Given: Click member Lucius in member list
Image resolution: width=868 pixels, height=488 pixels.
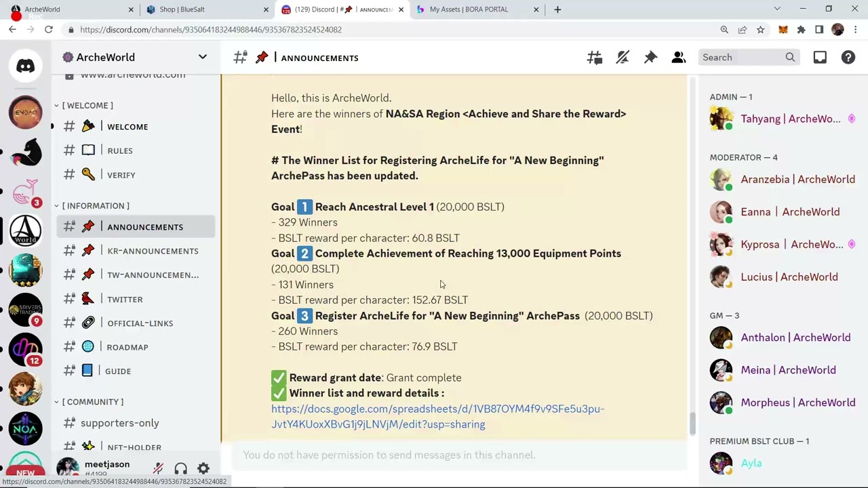Looking at the screenshot, I should (x=783, y=277).
